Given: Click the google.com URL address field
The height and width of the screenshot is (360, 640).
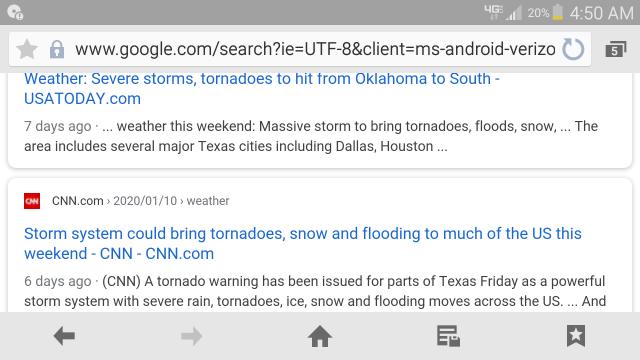Looking at the screenshot, I should click(315, 49).
